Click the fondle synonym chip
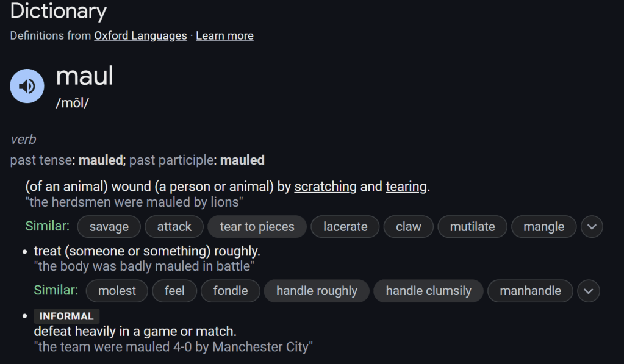The image size is (624, 364). [x=231, y=291]
